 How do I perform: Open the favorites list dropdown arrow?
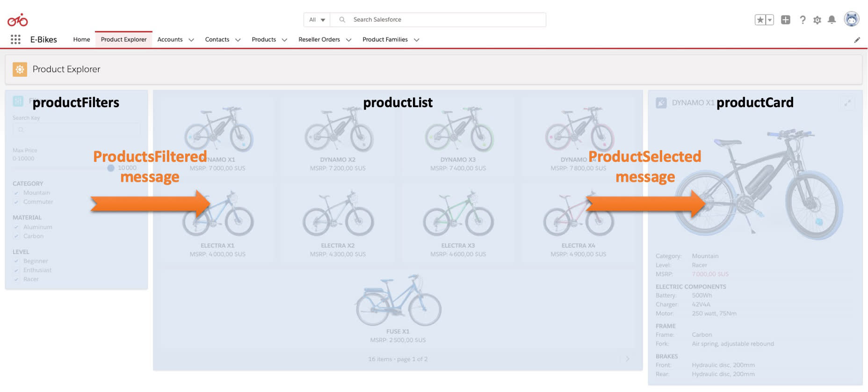tap(769, 20)
